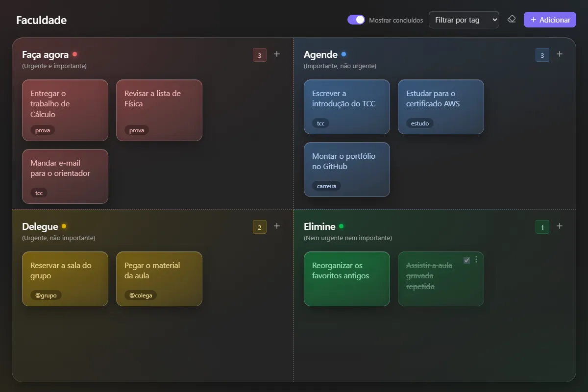
Task: Open the Reorganizar os favoritos antigos card
Action: pos(347,279)
